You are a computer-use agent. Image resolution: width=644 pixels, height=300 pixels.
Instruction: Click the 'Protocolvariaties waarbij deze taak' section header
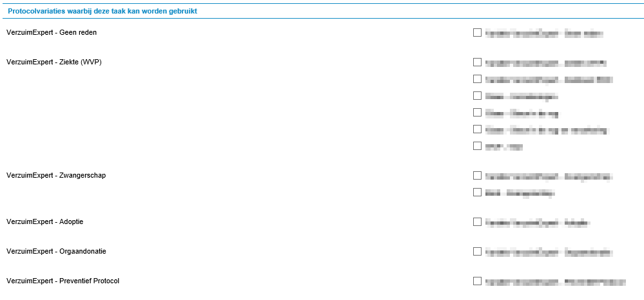[102, 12]
